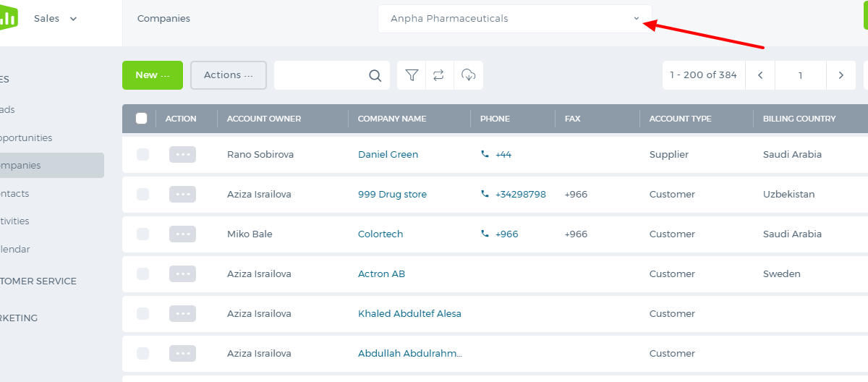
Task: Click the cloud download export icon
Action: pyautogui.click(x=469, y=75)
